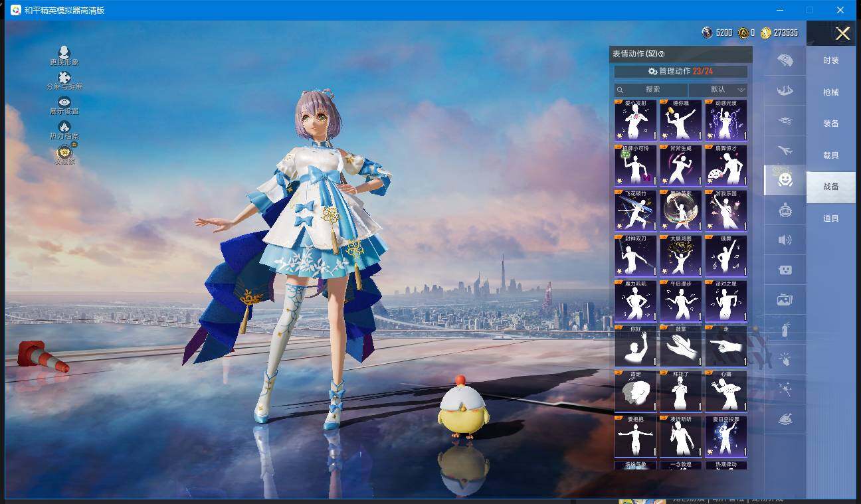Select the sparkle wand effects icon
The height and width of the screenshot is (504, 861).
tap(785, 390)
